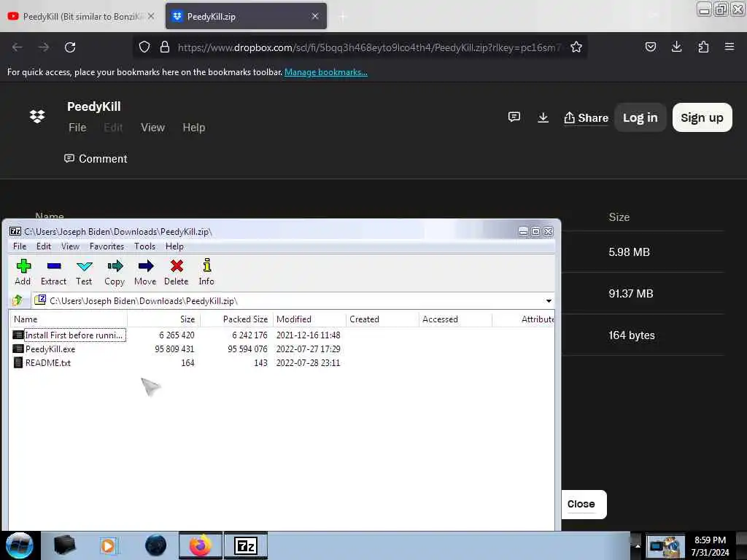
Task: Open 7-Zip File menu
Action: pyautogui.click(x=20, y=246)
